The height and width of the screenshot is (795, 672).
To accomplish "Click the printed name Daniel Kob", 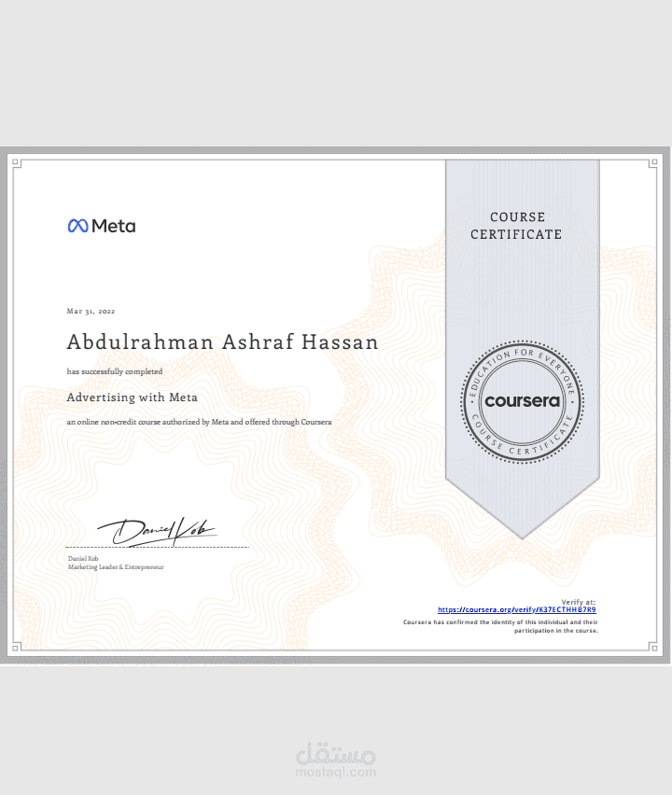I will click(x=83, y=558).
